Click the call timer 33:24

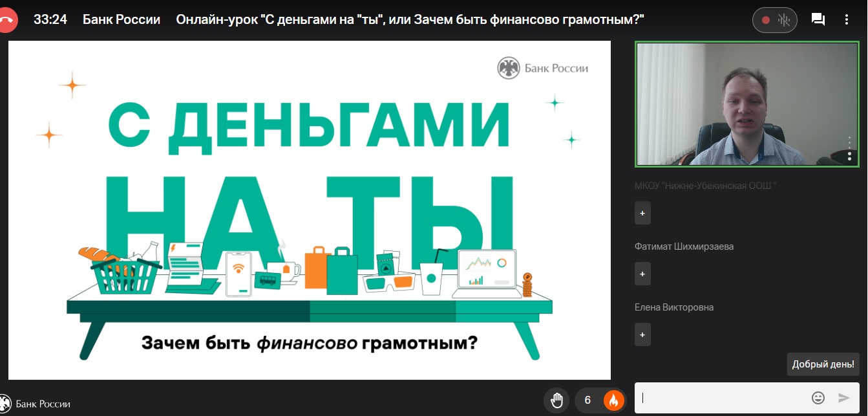tap(50, 19)
